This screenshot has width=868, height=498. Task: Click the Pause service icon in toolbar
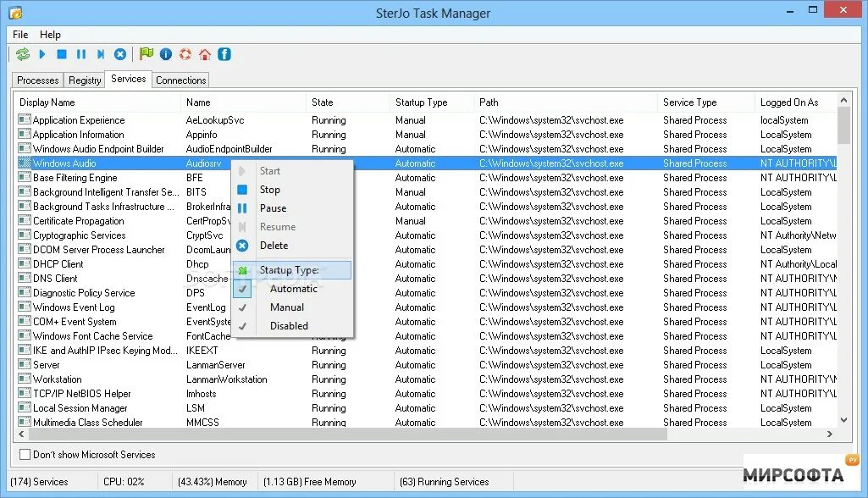coord(81,54)
